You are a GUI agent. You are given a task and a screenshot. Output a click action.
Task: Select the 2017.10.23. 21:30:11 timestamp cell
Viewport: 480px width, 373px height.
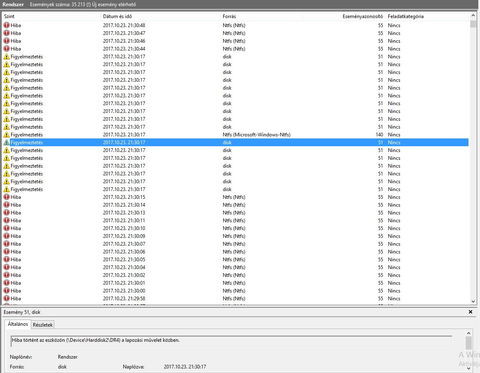tap(124, 220)
